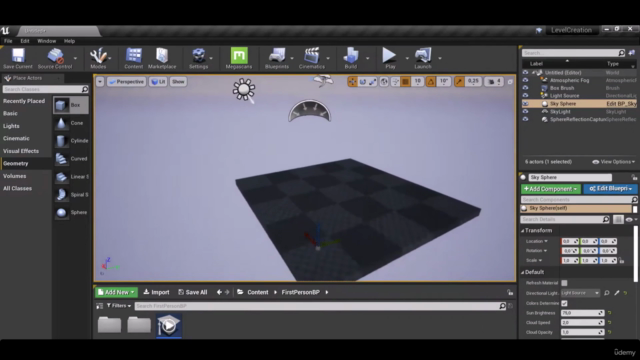This screenshot has height=360, width=640.
Task: Click the Add Component button
Action: [551, 189]
